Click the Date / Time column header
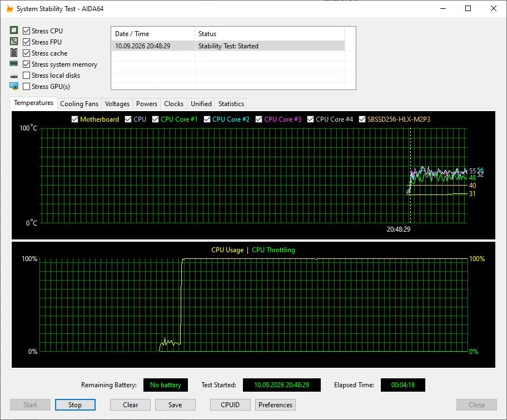The height and width of the screenshot is (420, 507). (x=153, y=33)
